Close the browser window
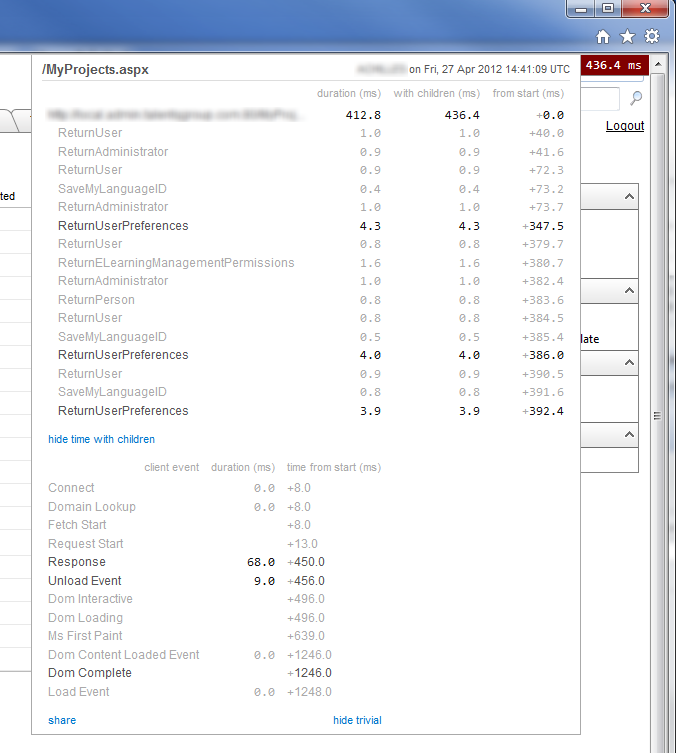This screenshot has height=753, width=676. tap(645, 9)
